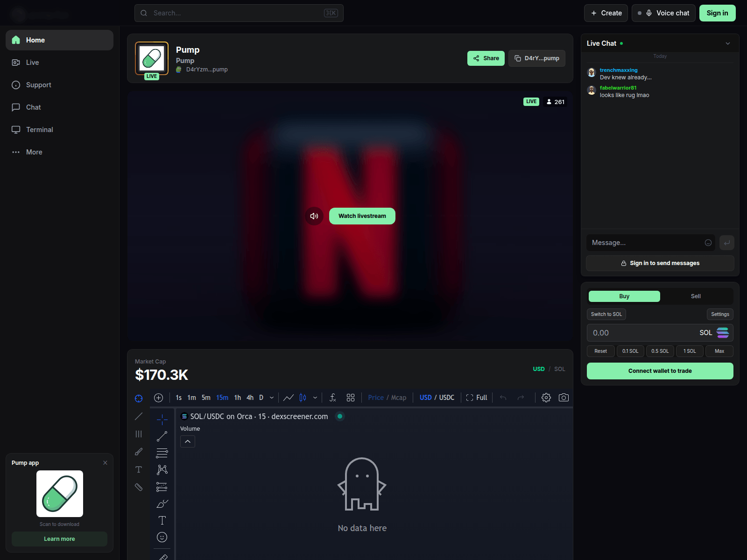Select Max trade amount
Image resolution: width=747 pixels, height=560 pixels.
(x=719, y=351)
